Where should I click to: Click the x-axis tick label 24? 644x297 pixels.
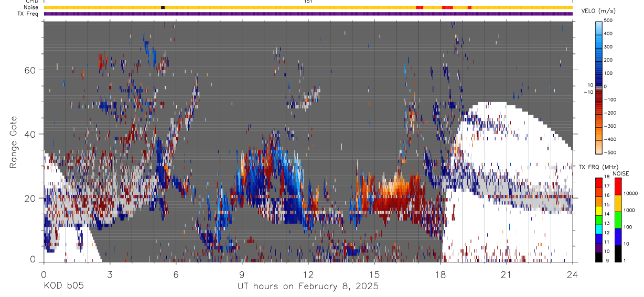coord(572,275)
